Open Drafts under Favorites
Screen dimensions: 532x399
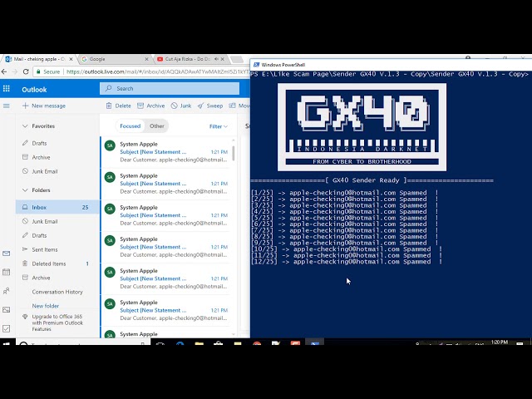coord(39,143)
